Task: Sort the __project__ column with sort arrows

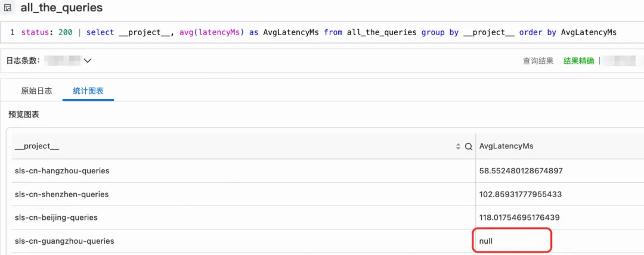Action: click(458, 147)
